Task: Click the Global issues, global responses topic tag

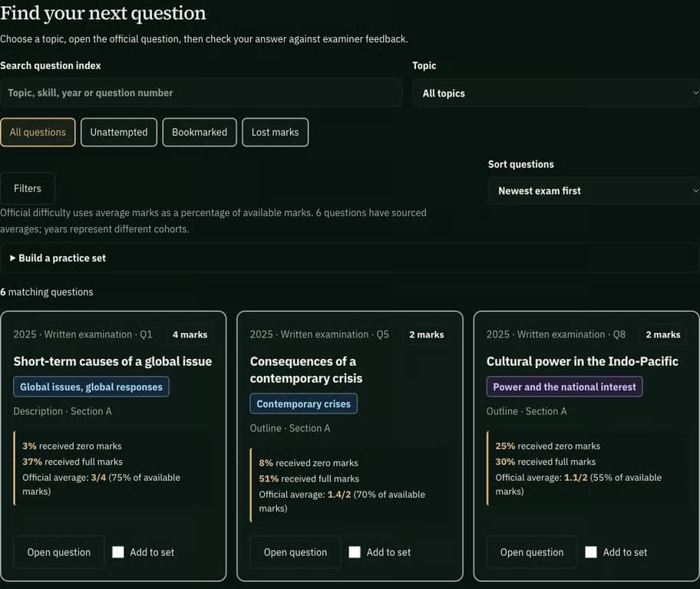Action: [91, 387]
